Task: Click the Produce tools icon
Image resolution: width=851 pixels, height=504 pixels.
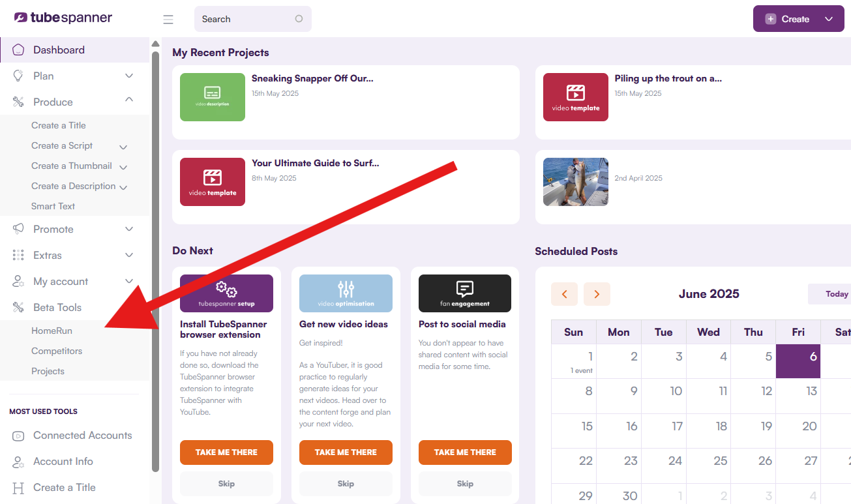Action: click(18, 102)
